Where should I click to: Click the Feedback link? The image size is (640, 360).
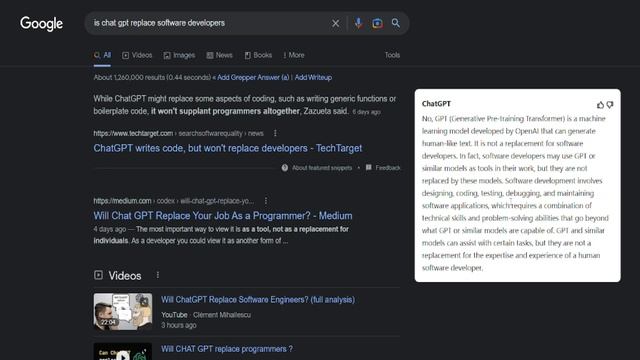tap(388, 168)
